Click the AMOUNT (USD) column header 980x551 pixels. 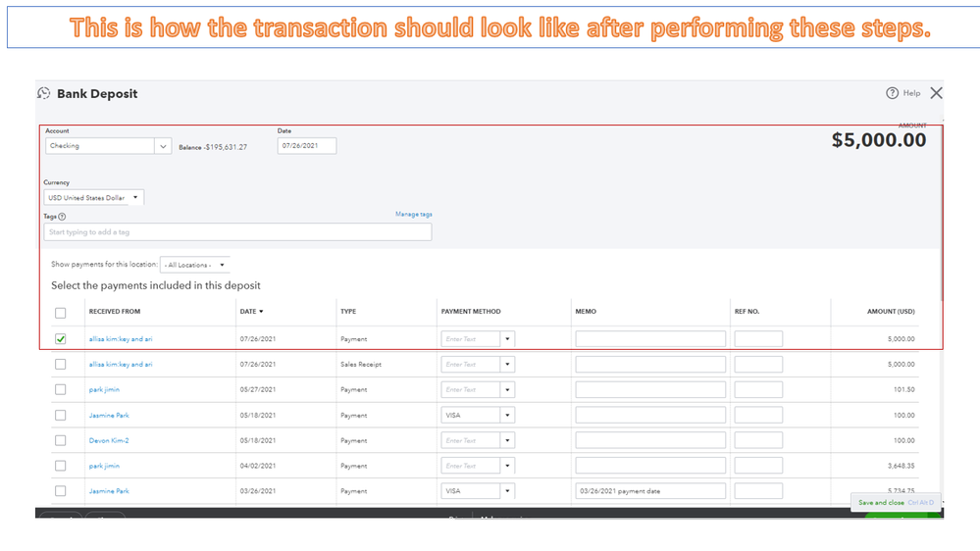click(x=891, y=311)
